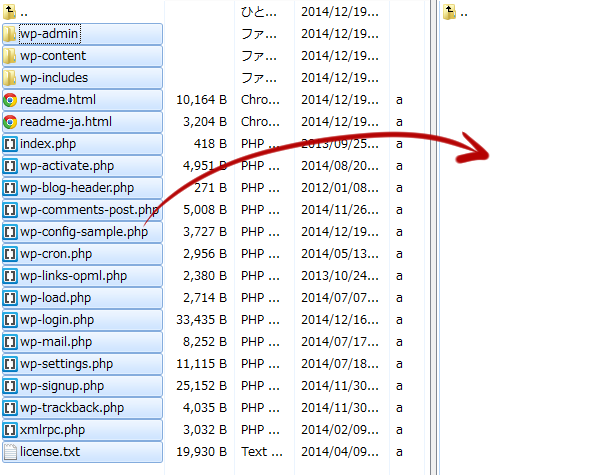This screenshot has height=475, width=600.
Task: Click the PHP file icon for index.php
Action: click(x=10, y=144)
